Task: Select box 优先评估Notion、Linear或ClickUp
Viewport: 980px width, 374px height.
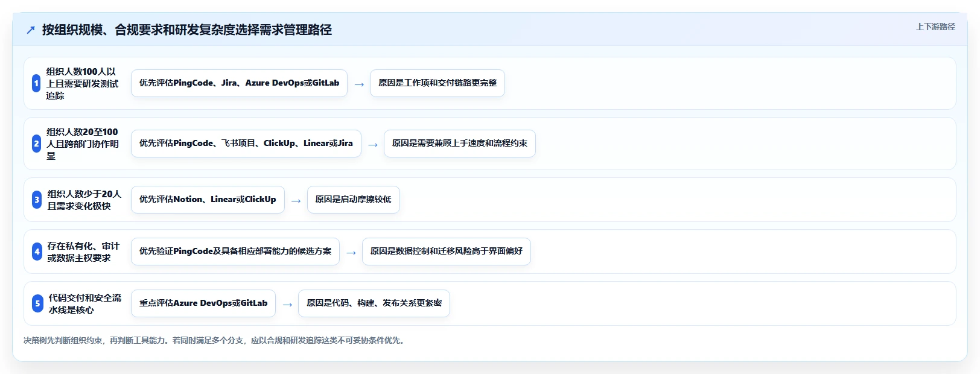Action: click(x=208, y=200)
